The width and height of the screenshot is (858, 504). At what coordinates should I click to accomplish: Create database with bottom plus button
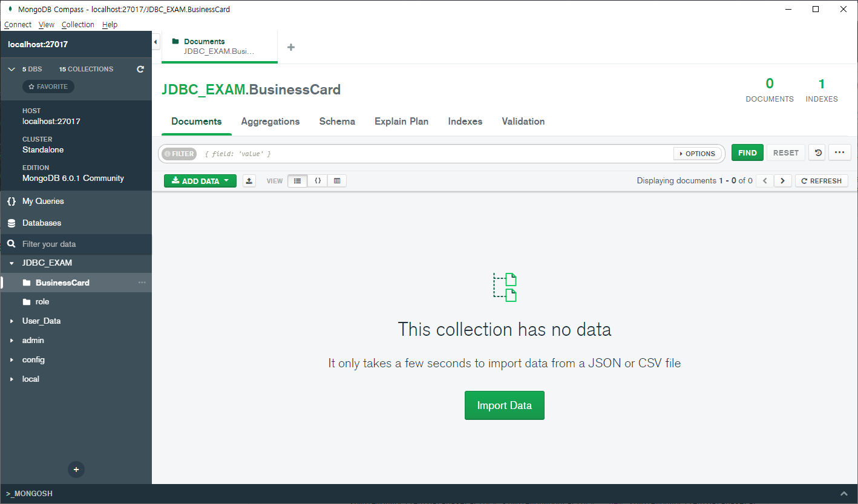(76, 470)
